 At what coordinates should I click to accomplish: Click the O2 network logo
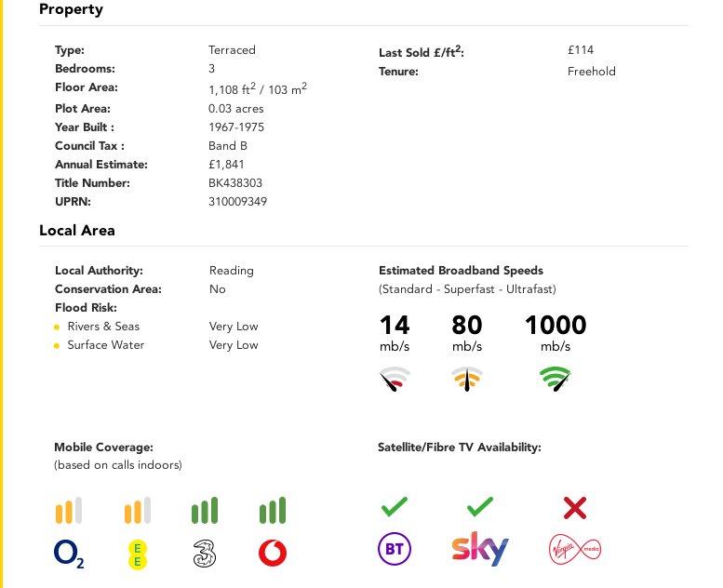pos(69,554)
